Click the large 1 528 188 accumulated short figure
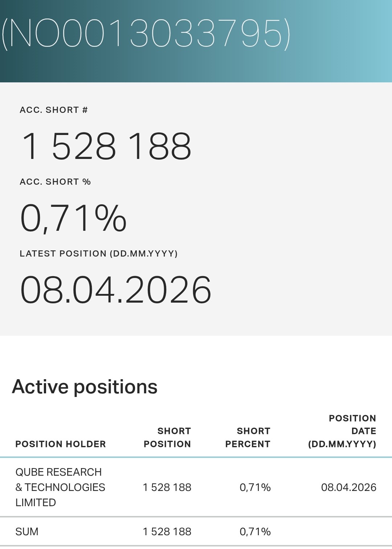392x549 pixels. (x=106, y=146)
